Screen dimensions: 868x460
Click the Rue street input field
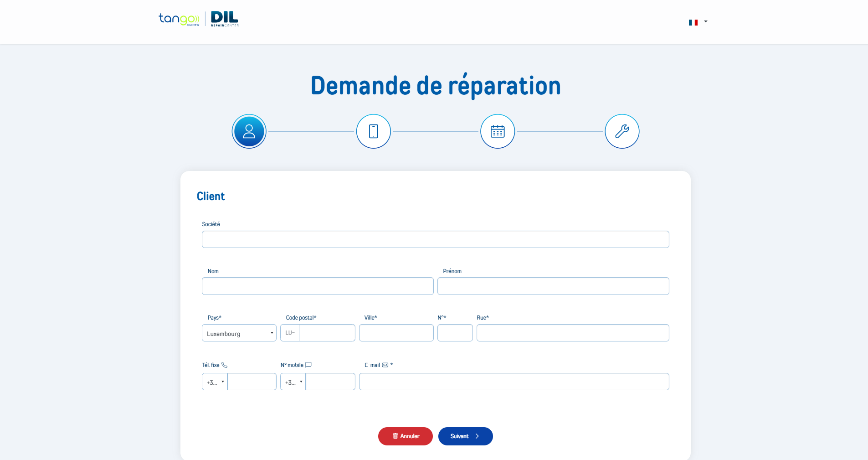573,333
